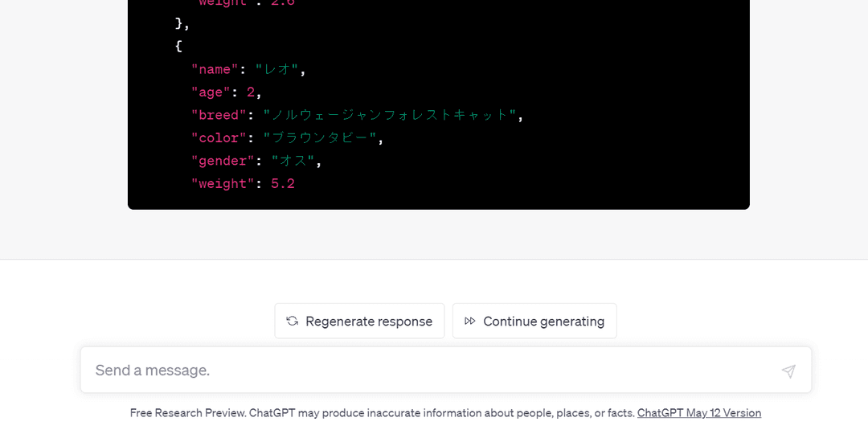
Task: Click the "name" key in the code block
Action: 215,69
